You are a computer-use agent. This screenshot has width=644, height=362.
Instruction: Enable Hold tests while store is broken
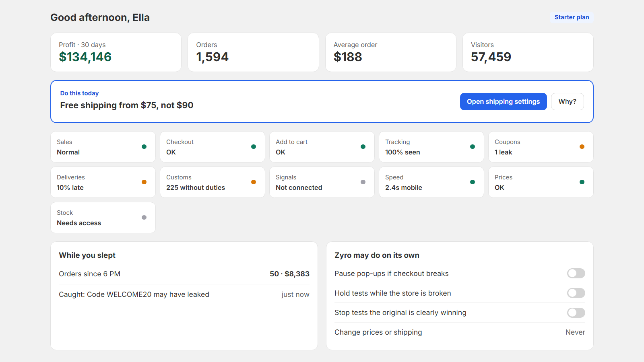(576, 293)
